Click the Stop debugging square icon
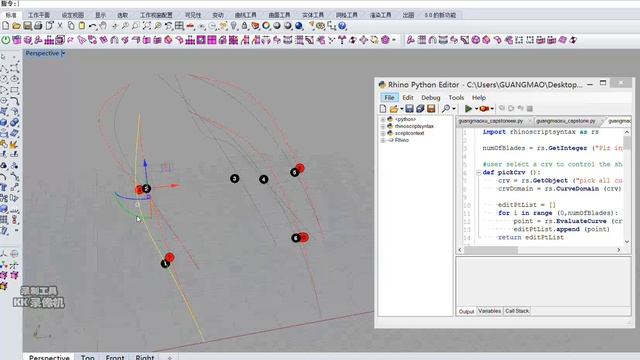The width and height of the screenshot is (640, 360). (x=530, y=109)
